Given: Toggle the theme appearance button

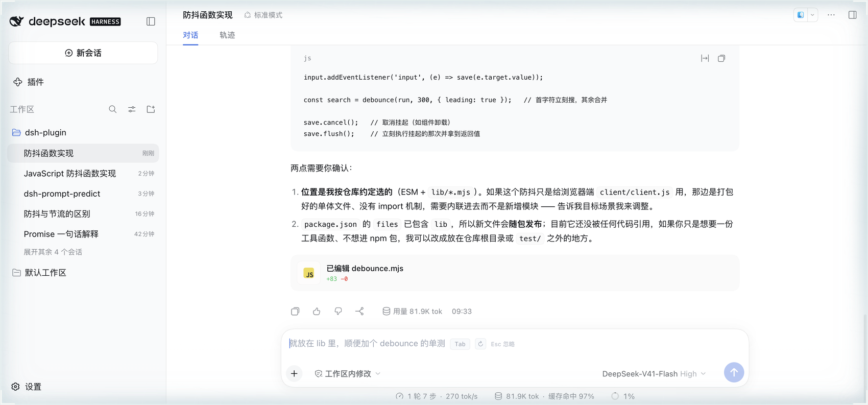Looking at the screenshot, I should pyautogui.click(x=801, y=15).
